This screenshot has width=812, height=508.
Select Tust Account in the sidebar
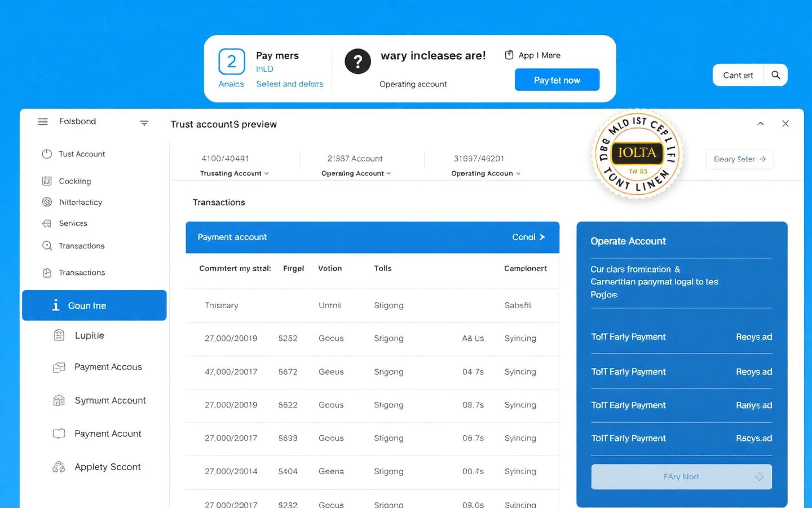coord(82,154)
